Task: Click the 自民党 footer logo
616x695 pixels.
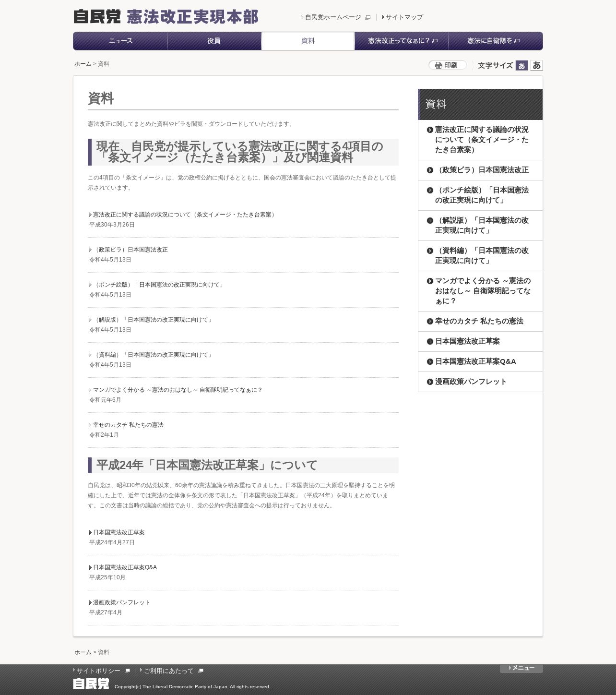Action: point(91,684)
